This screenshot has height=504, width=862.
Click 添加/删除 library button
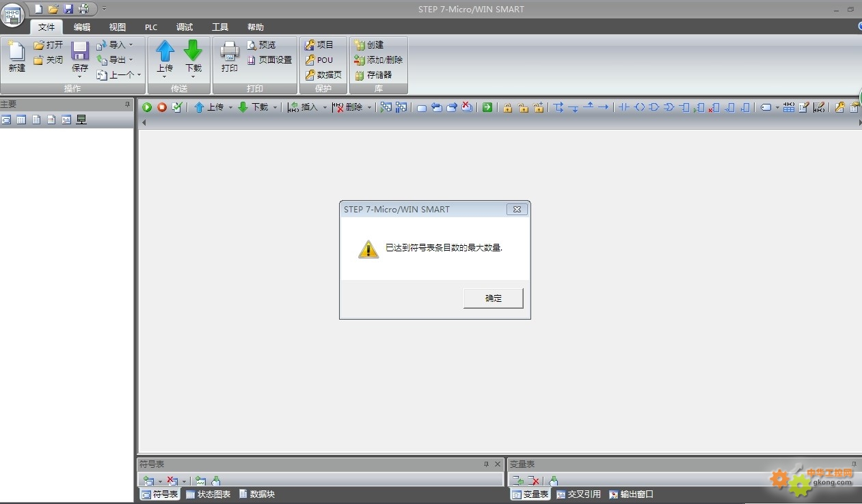tap(379, 60)
